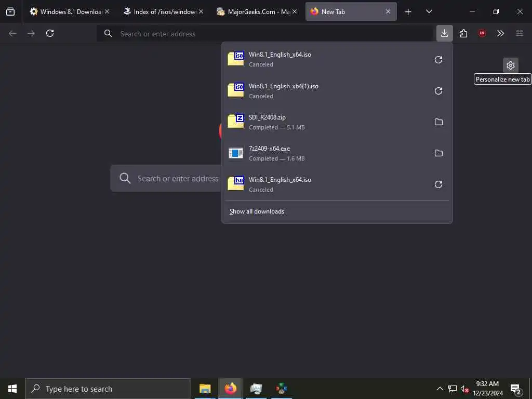
Task: Switch to the Index of /isos/windows tab
Action: pyautogui.click(x=163, y=11)
